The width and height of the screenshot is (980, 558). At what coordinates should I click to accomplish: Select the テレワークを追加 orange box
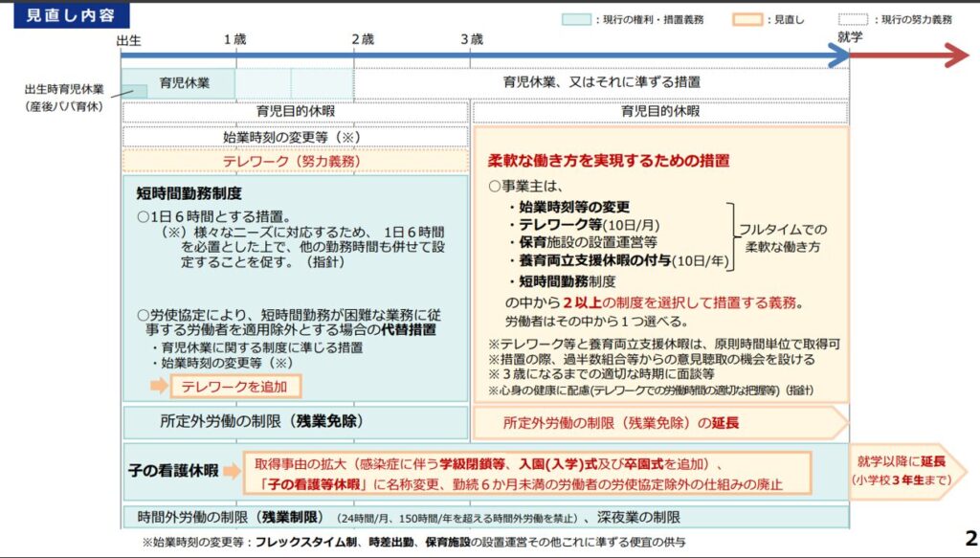[x=235, y=386]
